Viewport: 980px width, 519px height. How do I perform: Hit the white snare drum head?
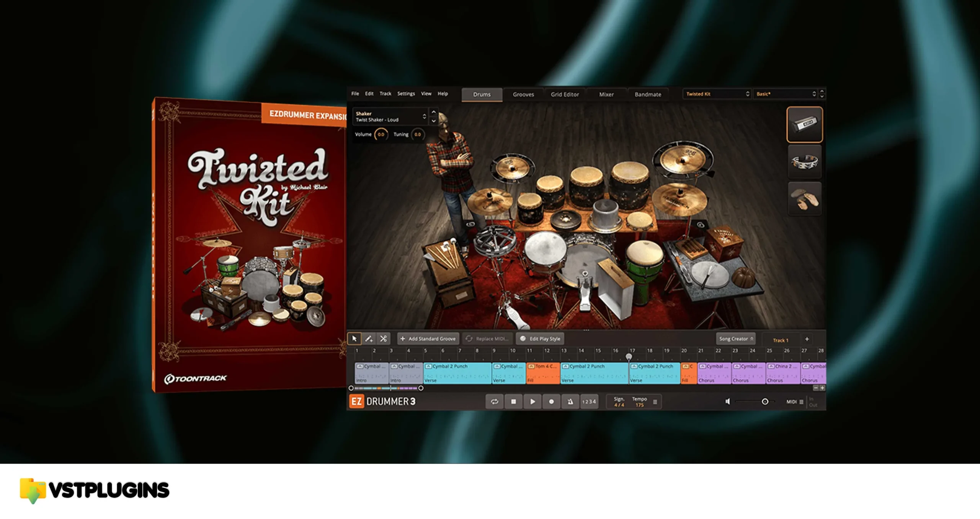(545, 249)
